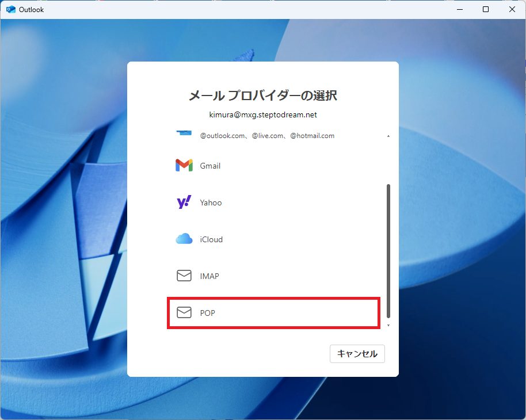The image size is (526, 420).
Task: Click the Outlook app icon in title bar
Action: click(11, 9)
